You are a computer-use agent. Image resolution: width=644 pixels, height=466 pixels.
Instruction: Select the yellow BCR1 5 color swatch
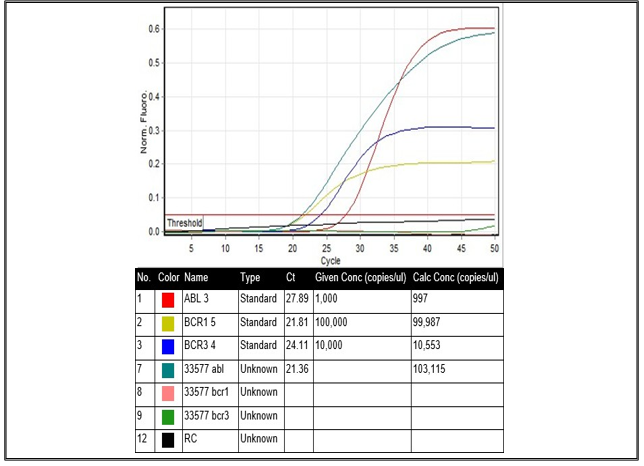(x=168, y=324)
